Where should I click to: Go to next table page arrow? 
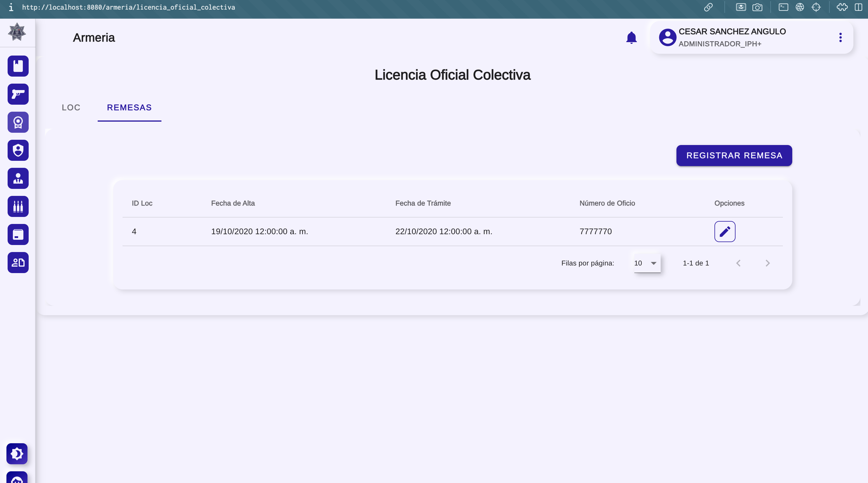(767, 263)
